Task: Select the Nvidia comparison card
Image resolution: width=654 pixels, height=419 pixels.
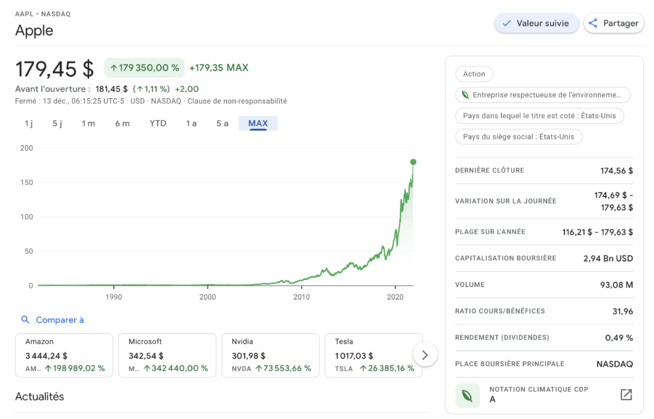Action: pos(269,355)
